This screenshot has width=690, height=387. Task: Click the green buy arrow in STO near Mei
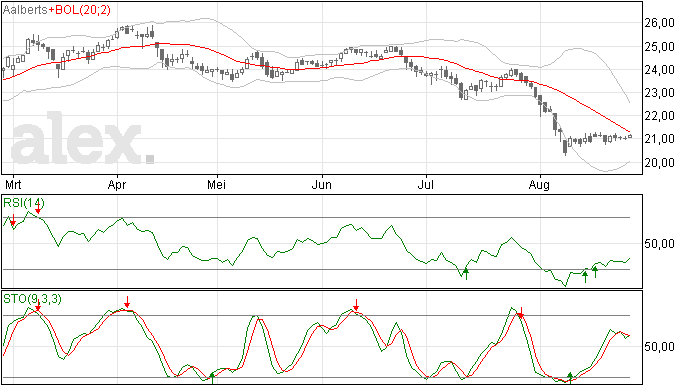[213, 378]
